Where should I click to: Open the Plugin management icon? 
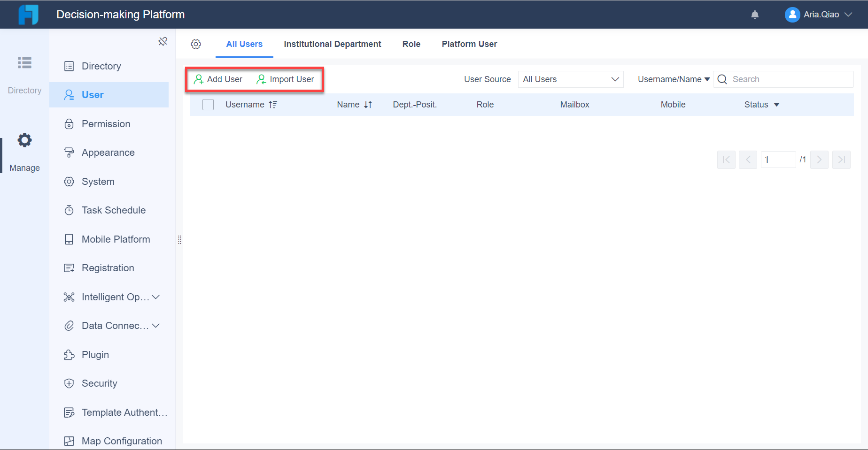click(69, 354)
